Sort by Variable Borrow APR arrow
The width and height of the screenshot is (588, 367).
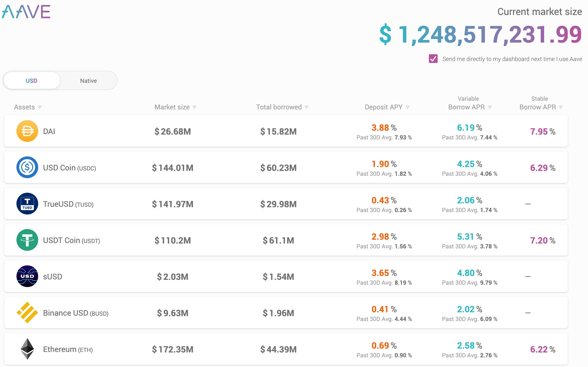(x=490, y=107)
